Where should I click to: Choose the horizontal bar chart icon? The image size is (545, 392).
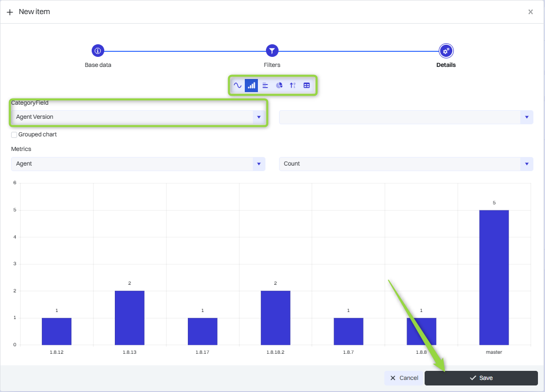[265, 86]
